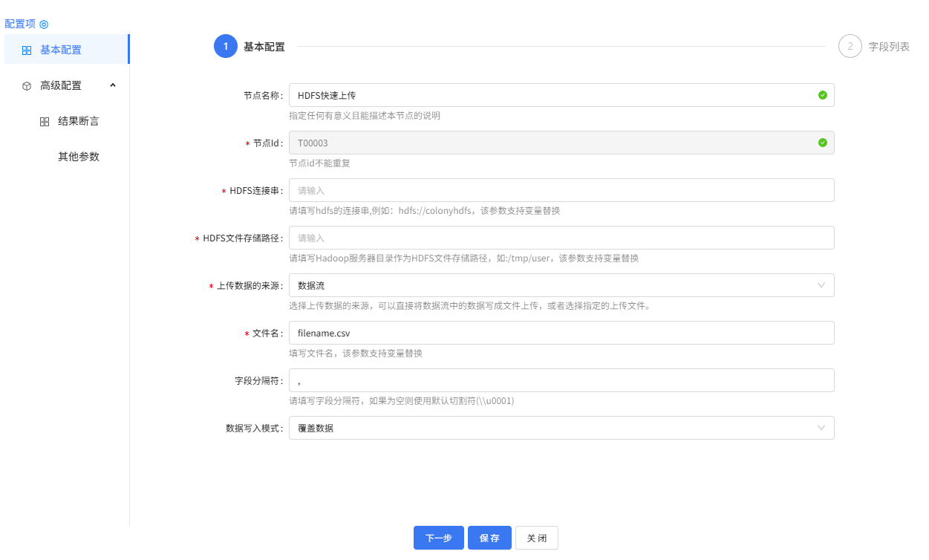Screen dimensions: 929x560
Task: Click the 关闭 button
Action: coord(536,538)
